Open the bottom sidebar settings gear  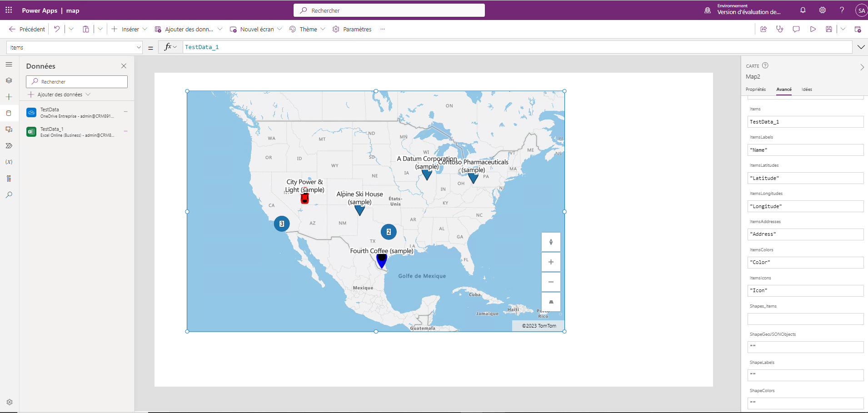pyautogui.click(x=10, y=402)
